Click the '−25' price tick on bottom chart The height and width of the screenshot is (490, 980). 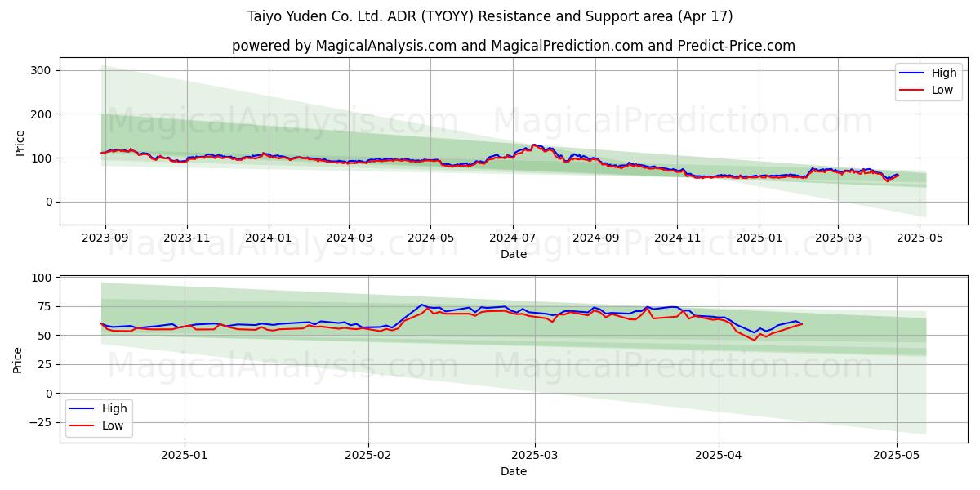(x=41, y=422)
